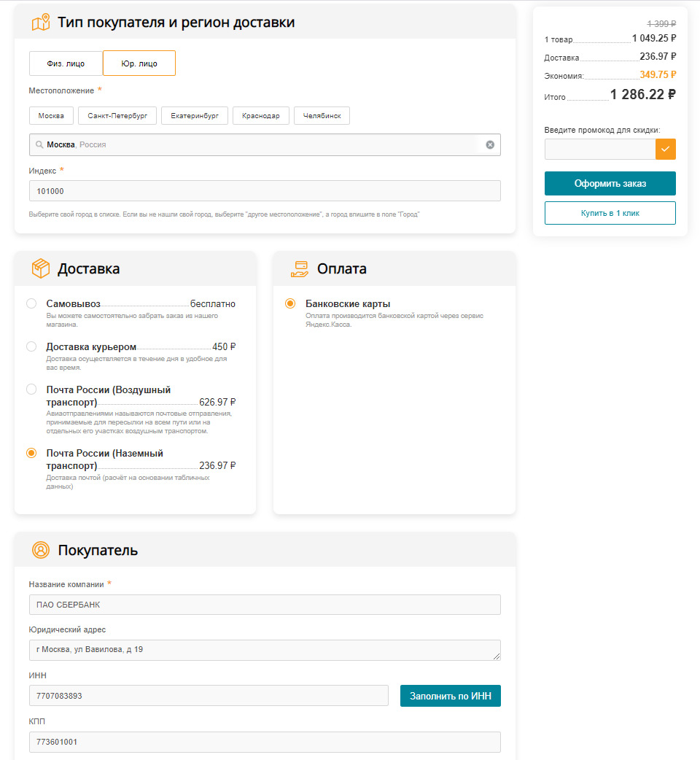Click Заполнить по ИНН button
This screenshot has height=760, width=700.
pos(450,696)
